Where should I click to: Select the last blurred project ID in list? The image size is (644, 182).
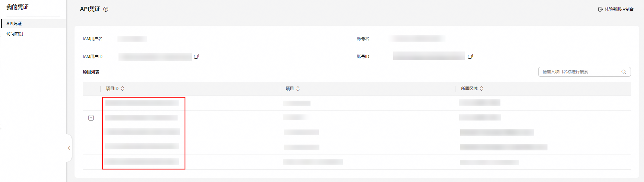pyautogui.click(x=142, y=162)
